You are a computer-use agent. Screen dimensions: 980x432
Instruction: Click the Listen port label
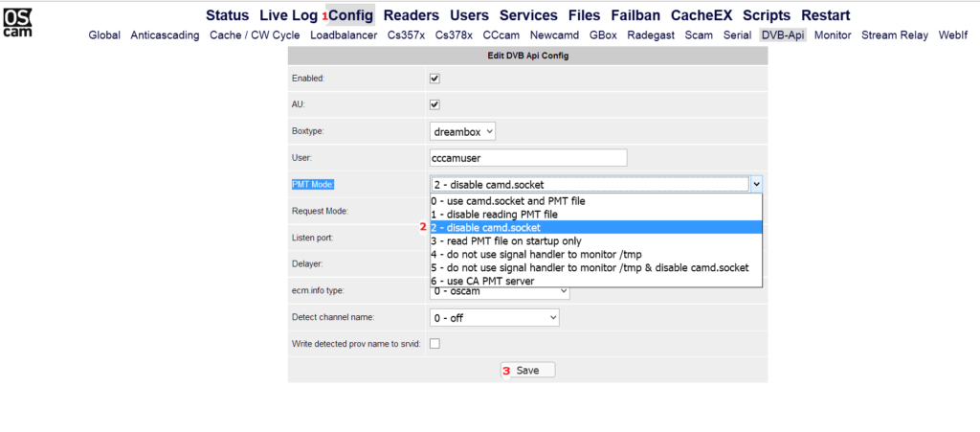[x=312, y=238]
